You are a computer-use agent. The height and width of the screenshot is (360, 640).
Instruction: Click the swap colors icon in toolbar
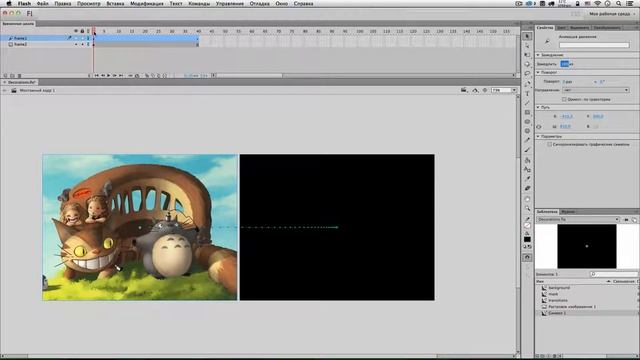[x=530, y=247]
